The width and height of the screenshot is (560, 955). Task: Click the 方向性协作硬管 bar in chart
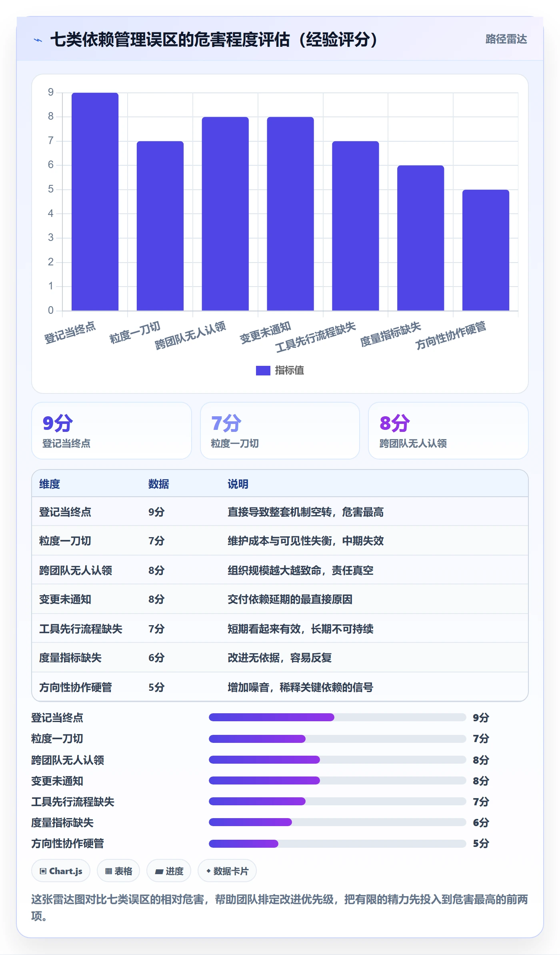486,250
